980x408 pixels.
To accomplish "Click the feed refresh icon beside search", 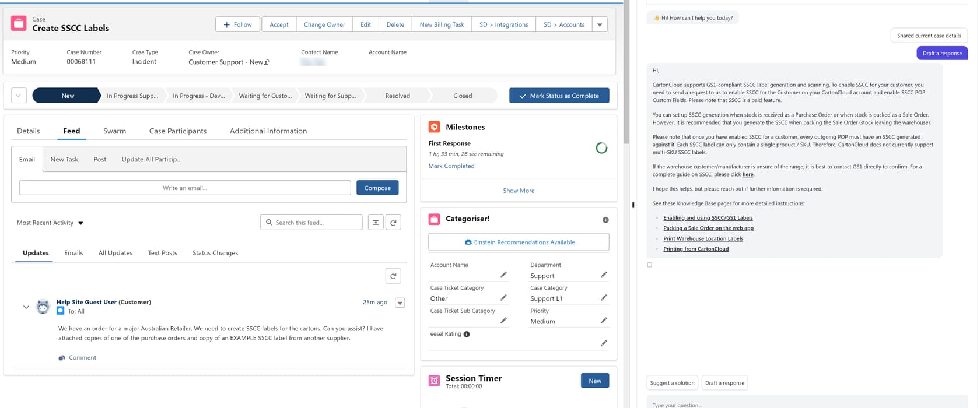I will 393,223.
